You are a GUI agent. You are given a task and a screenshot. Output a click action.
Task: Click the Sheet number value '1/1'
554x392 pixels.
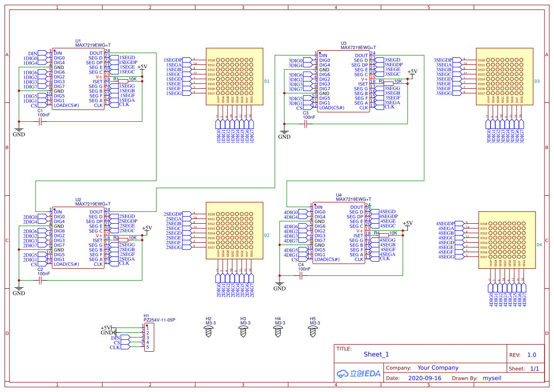coord(535,369)
